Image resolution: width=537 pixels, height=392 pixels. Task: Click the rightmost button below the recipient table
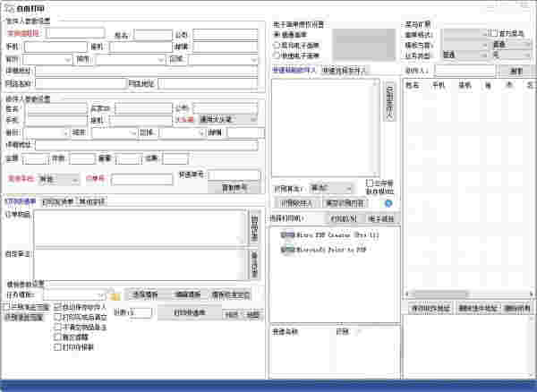pos(518,308)
